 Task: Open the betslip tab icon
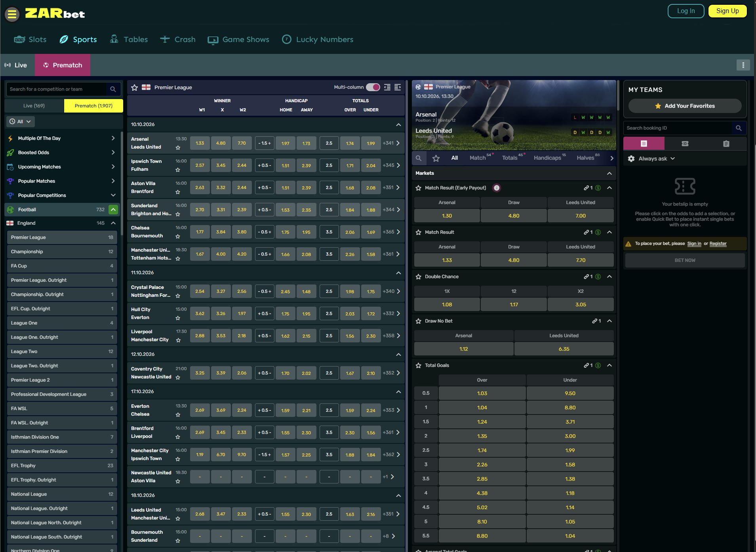tap(644, 143)
